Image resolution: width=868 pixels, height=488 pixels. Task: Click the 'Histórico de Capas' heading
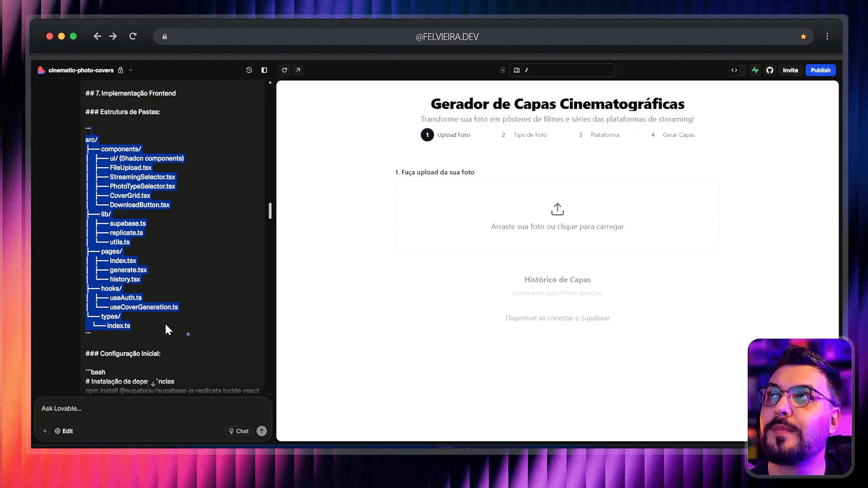pos(557,280)
